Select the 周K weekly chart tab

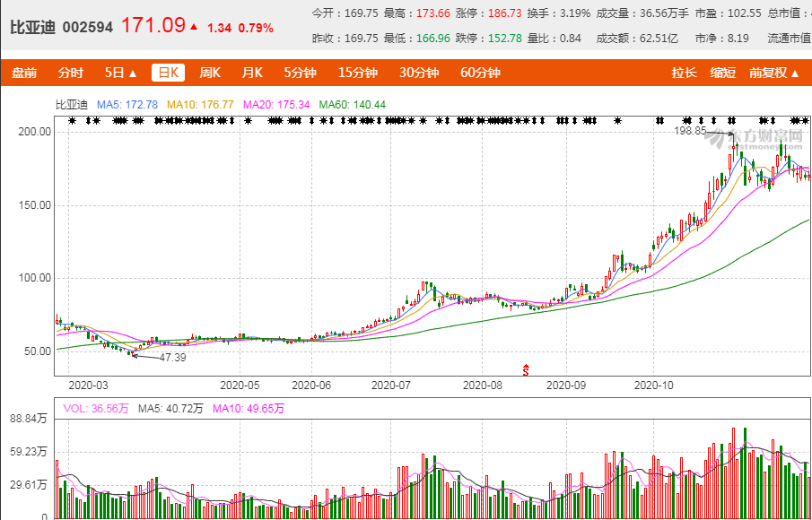[210, 73]
